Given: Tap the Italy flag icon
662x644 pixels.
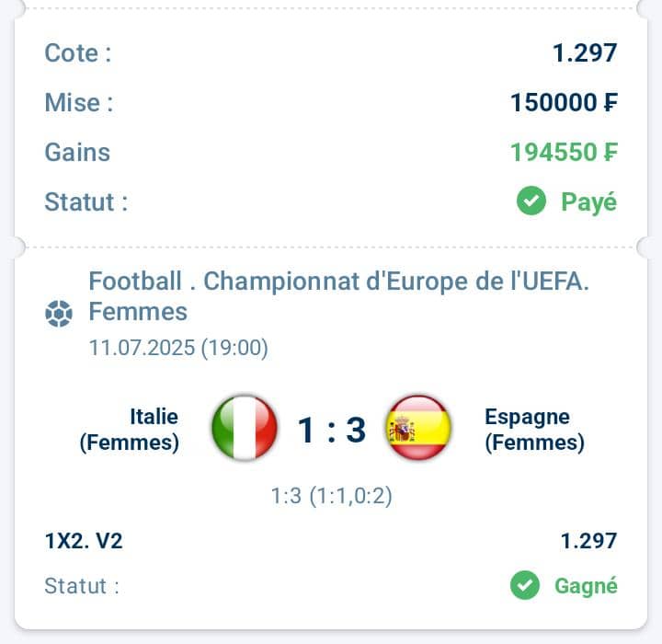Looking at the screenshot, I should [245, 428].
